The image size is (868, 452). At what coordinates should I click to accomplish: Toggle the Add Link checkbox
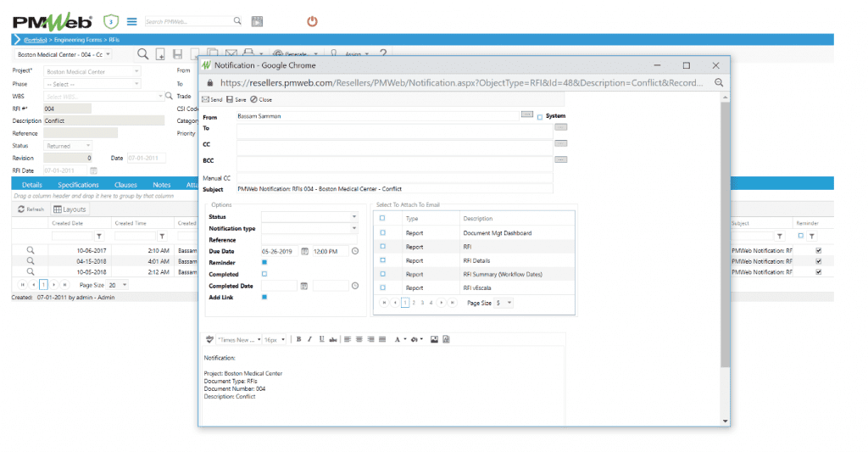tap(264, 298)
